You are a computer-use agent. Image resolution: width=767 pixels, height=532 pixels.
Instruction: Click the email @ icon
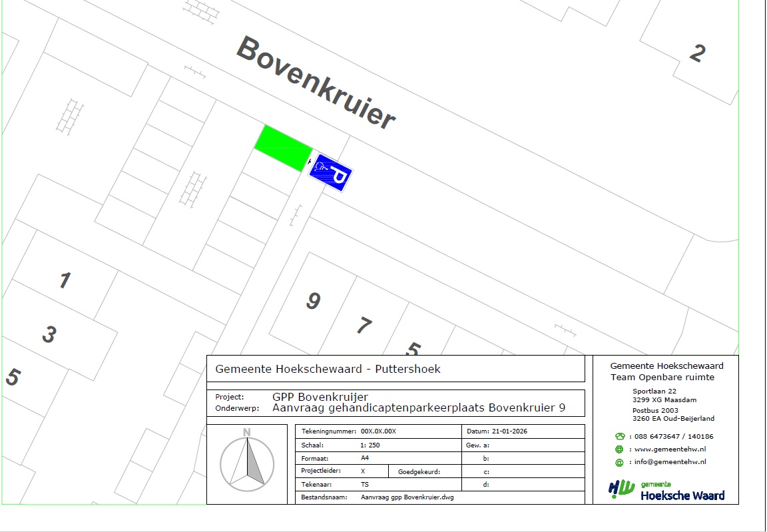(620, 462)
